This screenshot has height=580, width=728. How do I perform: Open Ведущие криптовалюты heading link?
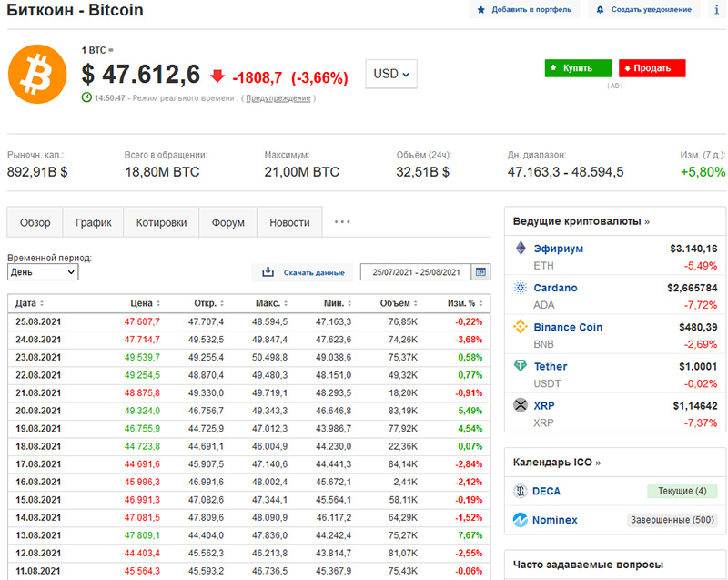point(581,221)
